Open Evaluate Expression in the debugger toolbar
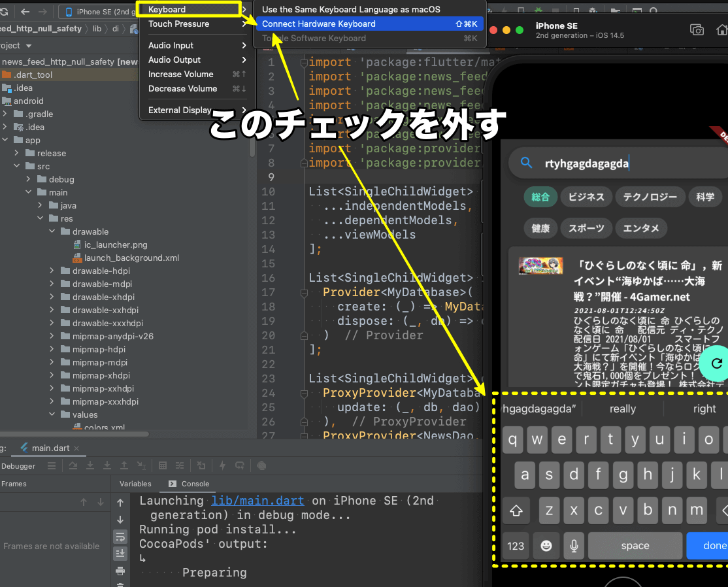 click(163, 465)
